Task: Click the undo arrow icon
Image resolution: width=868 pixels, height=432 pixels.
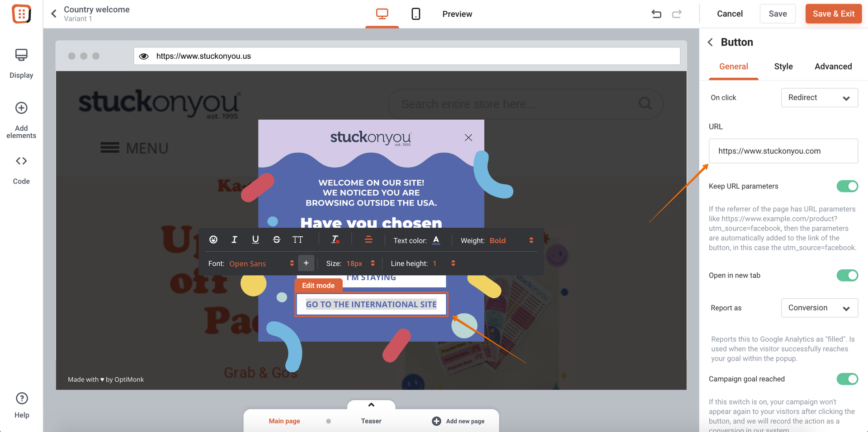Action: click(656, 14)
